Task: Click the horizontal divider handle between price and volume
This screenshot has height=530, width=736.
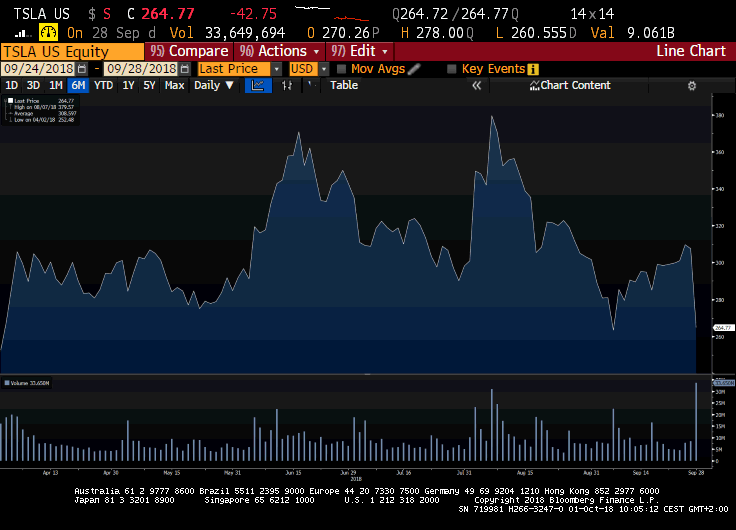Action: click(368, 375)
